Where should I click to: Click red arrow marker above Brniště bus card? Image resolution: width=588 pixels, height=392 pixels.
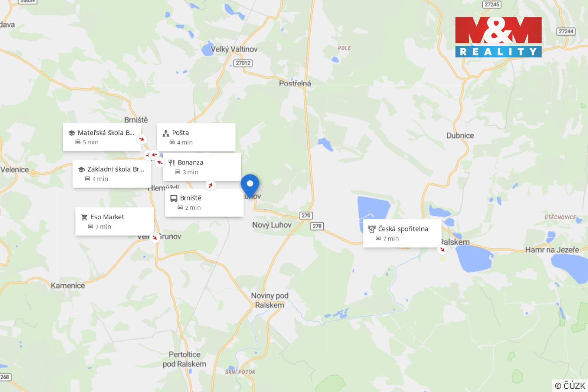pos(210,185)
